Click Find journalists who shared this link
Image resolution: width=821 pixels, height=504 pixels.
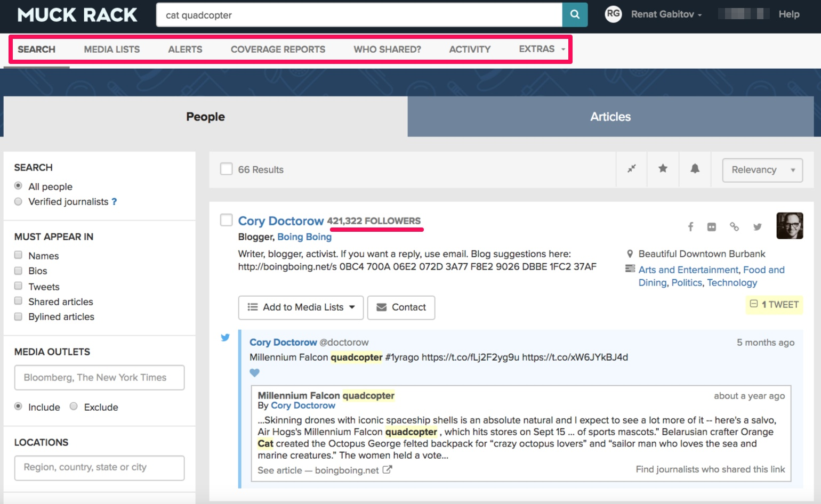710,469
